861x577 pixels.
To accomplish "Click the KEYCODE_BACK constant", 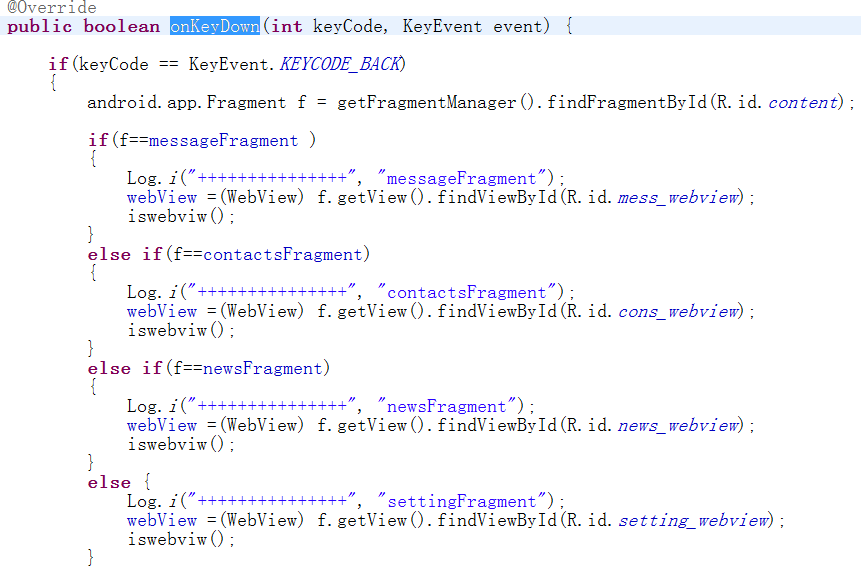I will click(340, 64).
